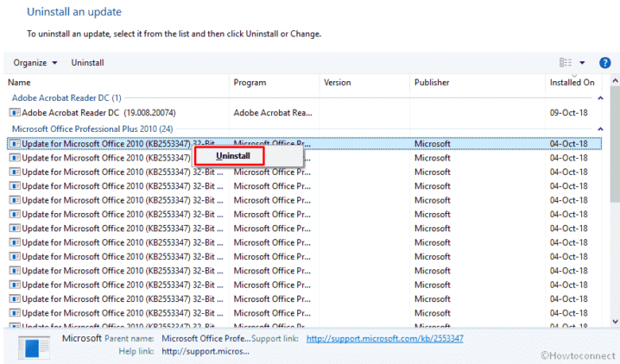Click 04-Oct-18 date in the highlighted row
This screenshot has height=364, width=620.
568,144
